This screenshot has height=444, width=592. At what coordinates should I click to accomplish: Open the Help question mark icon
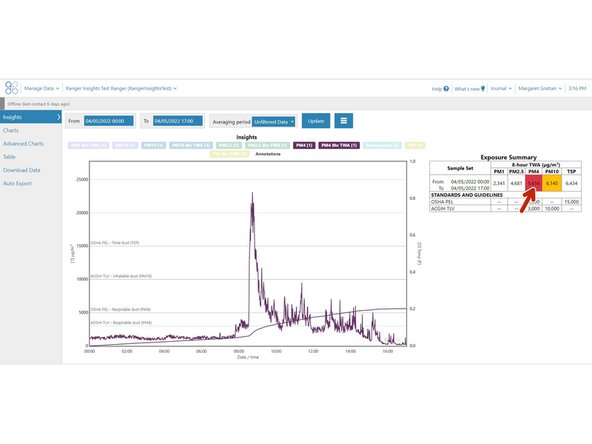pyautogui.click(x=446, y=89)
